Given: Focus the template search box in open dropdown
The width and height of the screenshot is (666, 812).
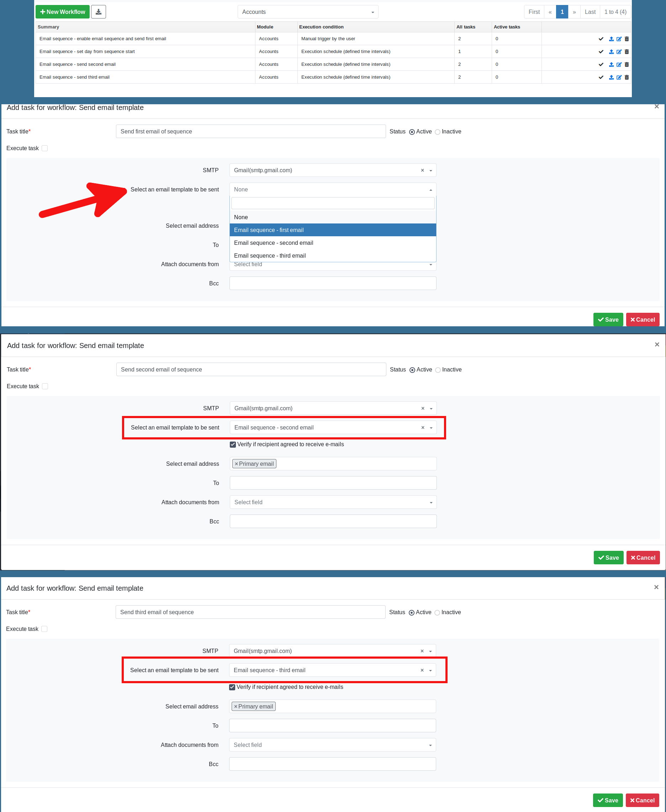Looking at the screenshot, I should (333, 204).
